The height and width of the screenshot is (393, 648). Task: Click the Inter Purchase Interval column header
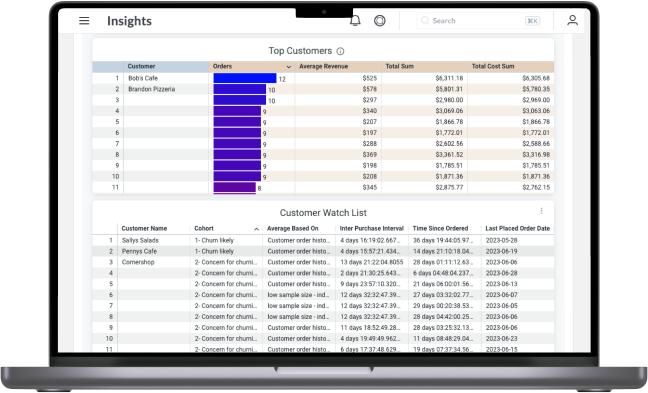click(x=372, y=229)
